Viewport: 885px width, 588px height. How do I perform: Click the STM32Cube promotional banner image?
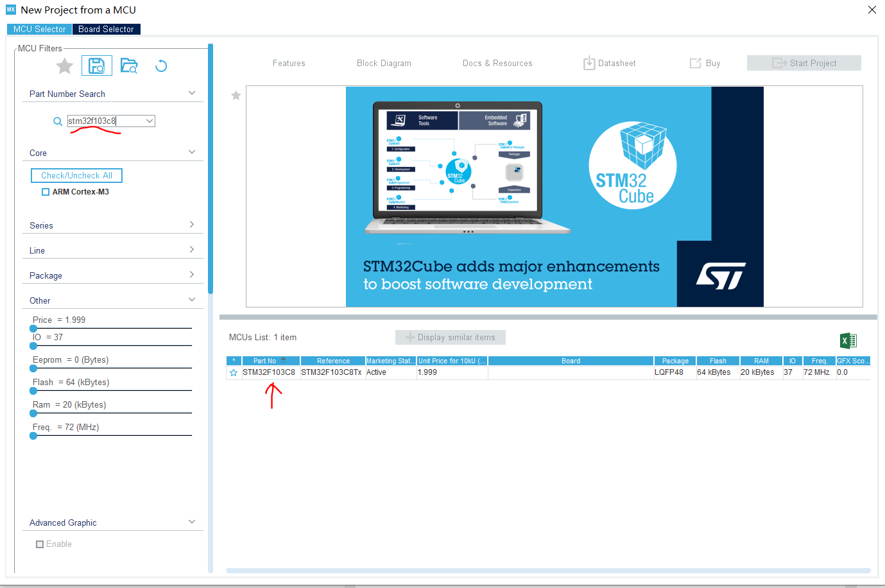click(x=554, y=196)
